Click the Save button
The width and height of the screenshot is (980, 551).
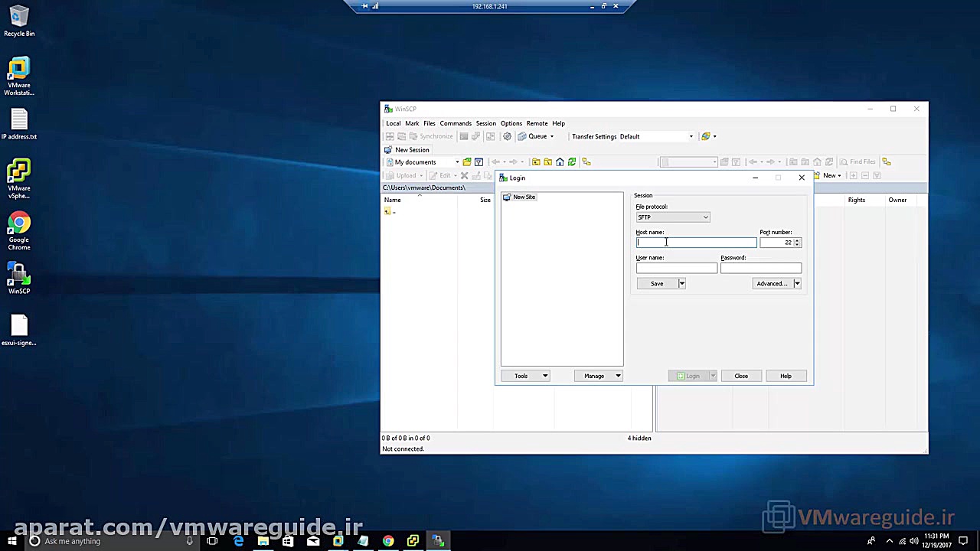click(656, 283)
